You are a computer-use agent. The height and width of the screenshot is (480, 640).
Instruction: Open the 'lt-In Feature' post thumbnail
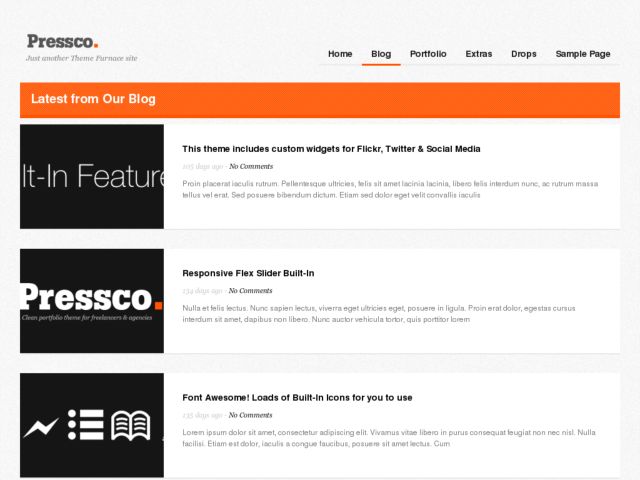pos(92,176)
